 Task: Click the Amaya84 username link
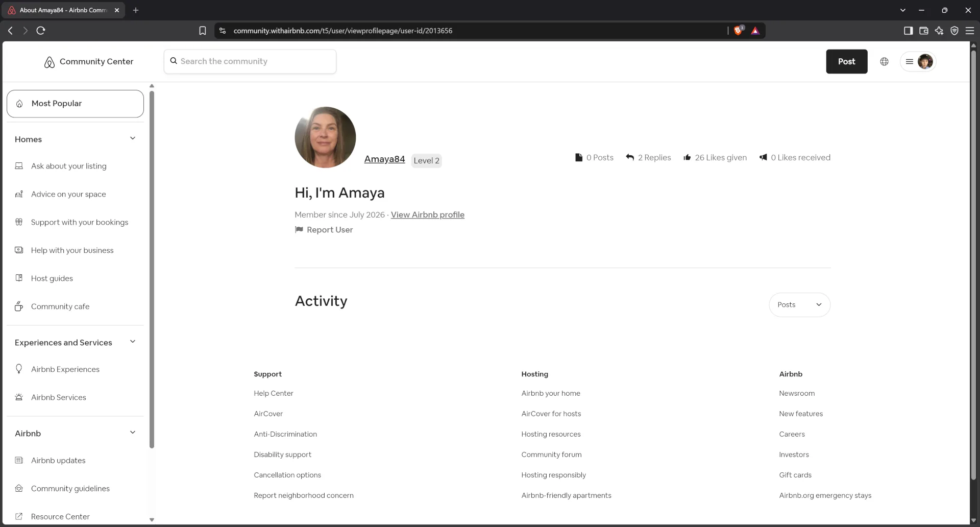[384, 159]
